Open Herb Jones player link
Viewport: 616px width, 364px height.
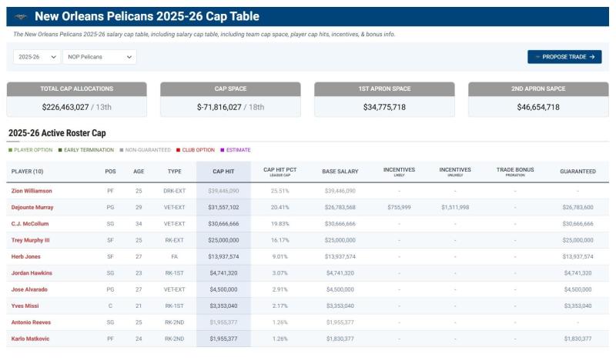tap(26, 257)
